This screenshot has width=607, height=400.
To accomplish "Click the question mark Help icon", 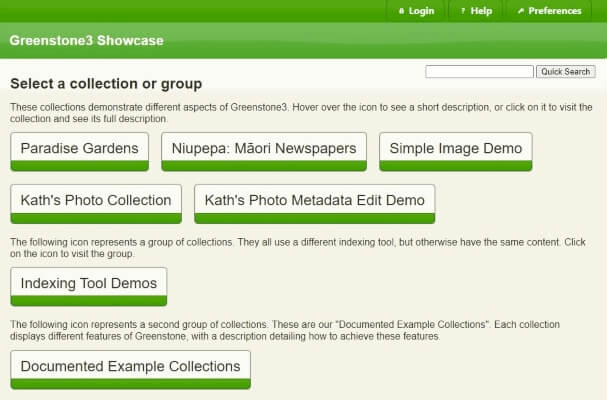I will (463, 11).
